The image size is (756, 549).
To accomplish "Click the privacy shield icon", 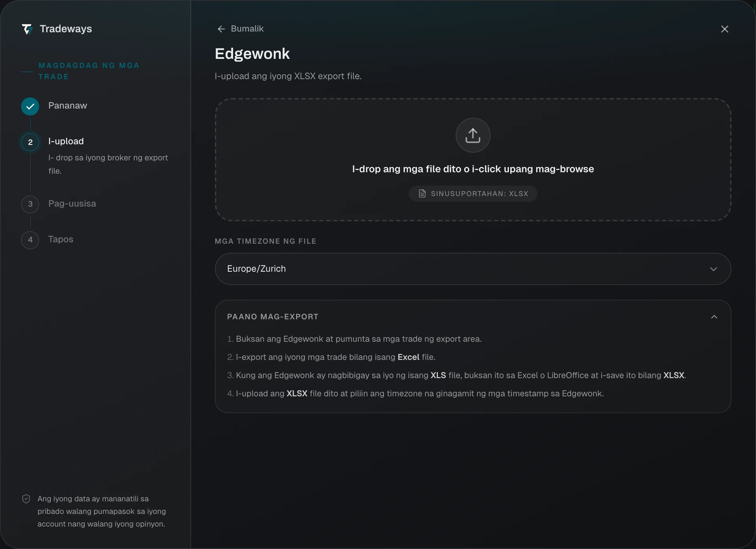I will click(26, 499).
